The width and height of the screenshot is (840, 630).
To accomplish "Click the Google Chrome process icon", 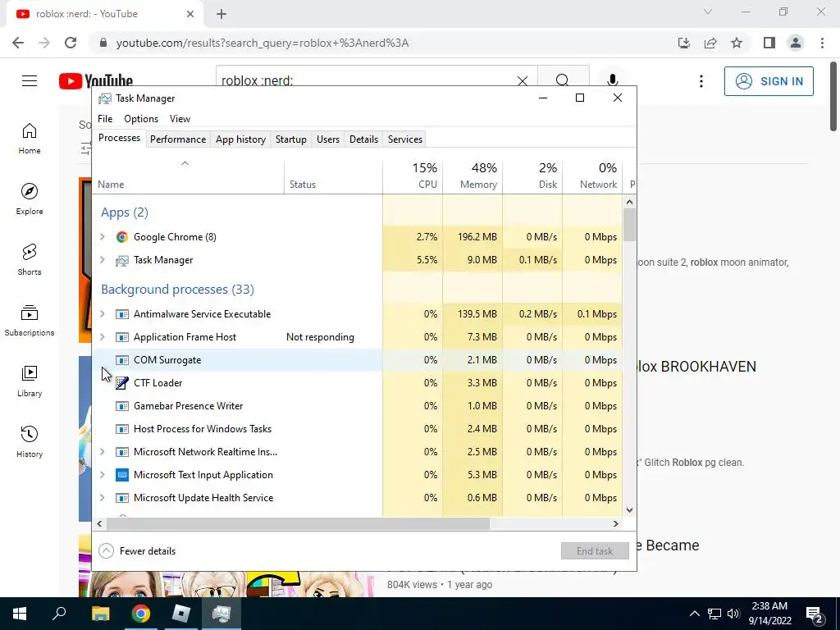I will (x=122, y=237).
